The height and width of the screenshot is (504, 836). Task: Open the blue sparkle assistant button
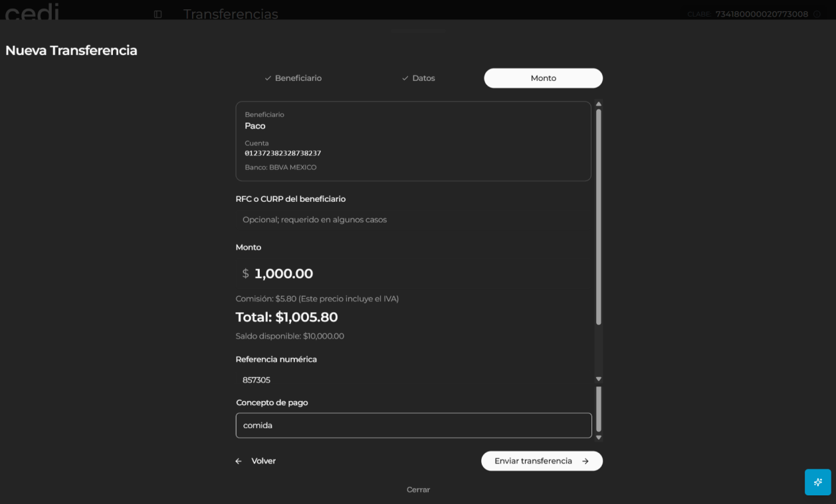(x=817, y=482)
